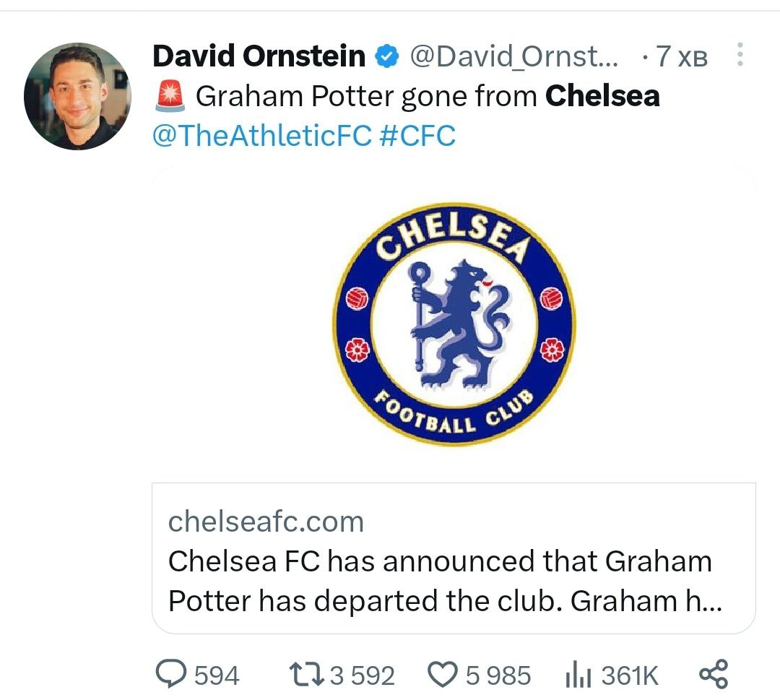Open the @David_Ornst... handle link

coord(513,56)
